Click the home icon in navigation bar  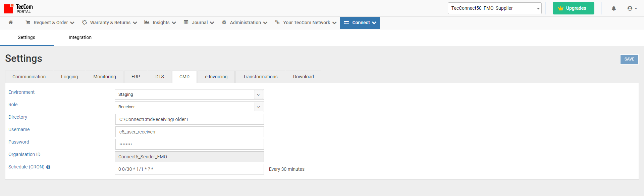[11, 23]
